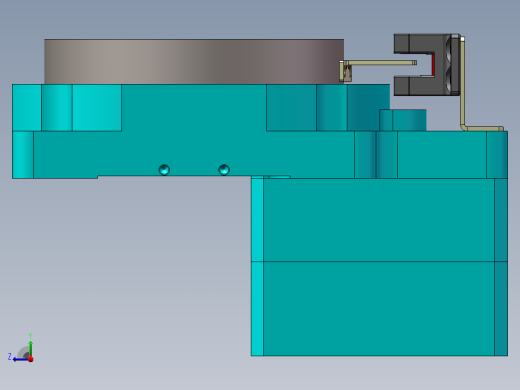The image size is (520, 390).
Task: Click the left round hole on the base plate
Action: coord(164,170)
